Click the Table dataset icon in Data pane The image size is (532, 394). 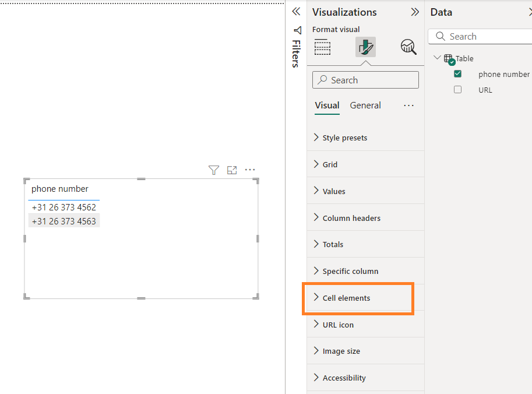[449, 59]
